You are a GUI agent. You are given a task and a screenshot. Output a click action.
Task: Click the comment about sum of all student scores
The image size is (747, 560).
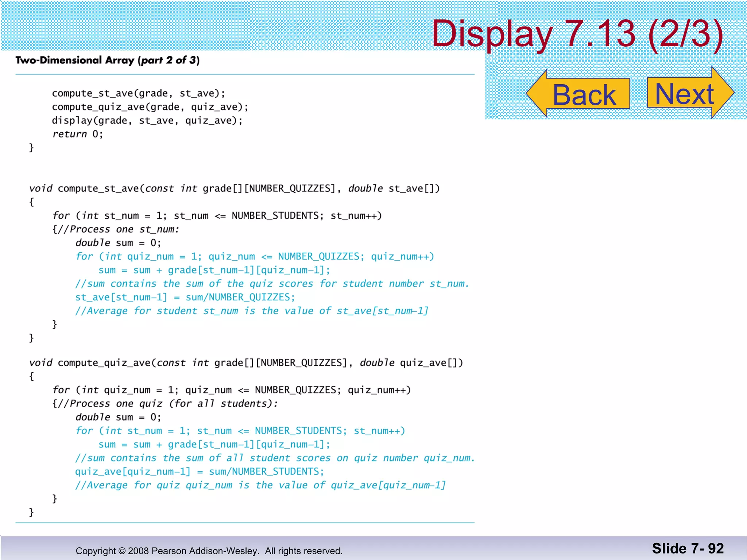tap(275, 458)
